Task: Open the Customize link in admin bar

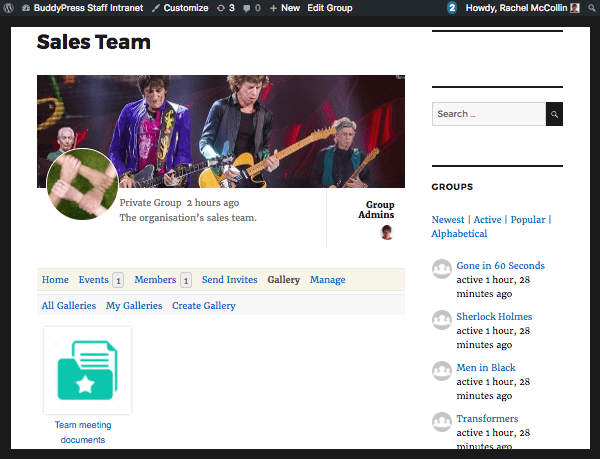Action: pos(180,8)
